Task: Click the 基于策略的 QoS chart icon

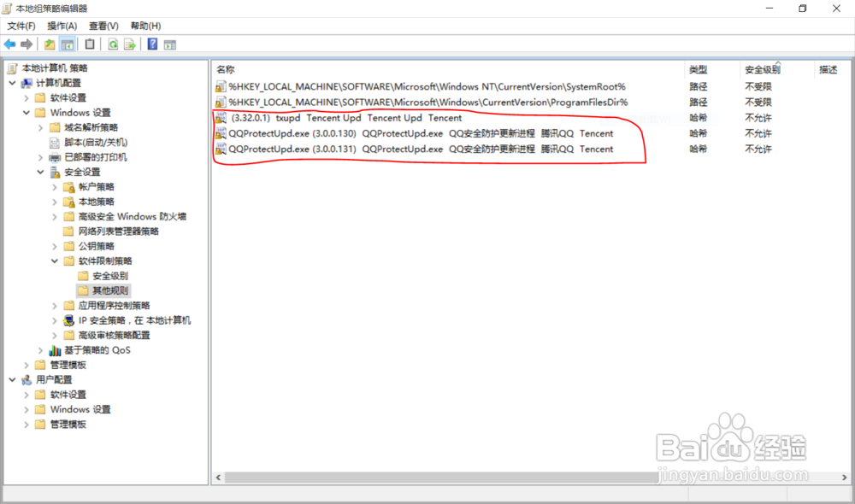Action: 55,350
